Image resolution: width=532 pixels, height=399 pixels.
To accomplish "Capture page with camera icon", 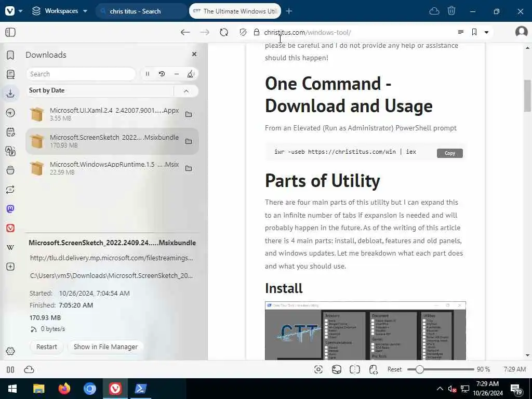I will (x=318, y=369).
